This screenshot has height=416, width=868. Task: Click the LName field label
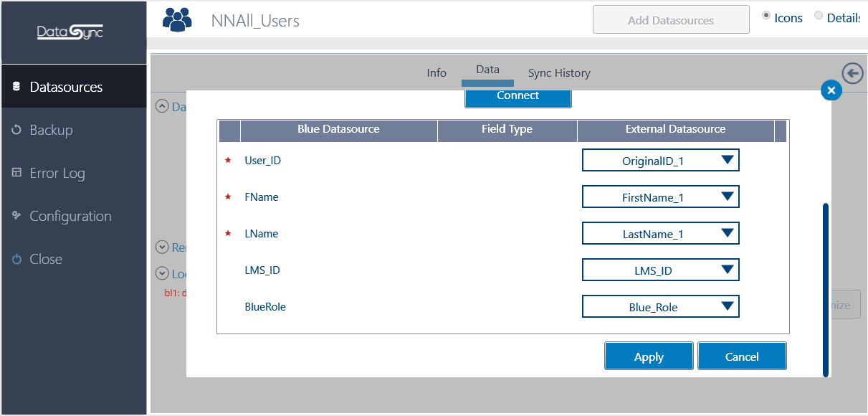(262, 233)
